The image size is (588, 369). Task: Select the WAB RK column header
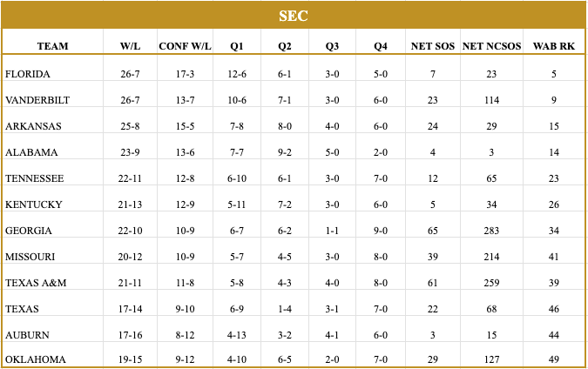pos(554,45)
